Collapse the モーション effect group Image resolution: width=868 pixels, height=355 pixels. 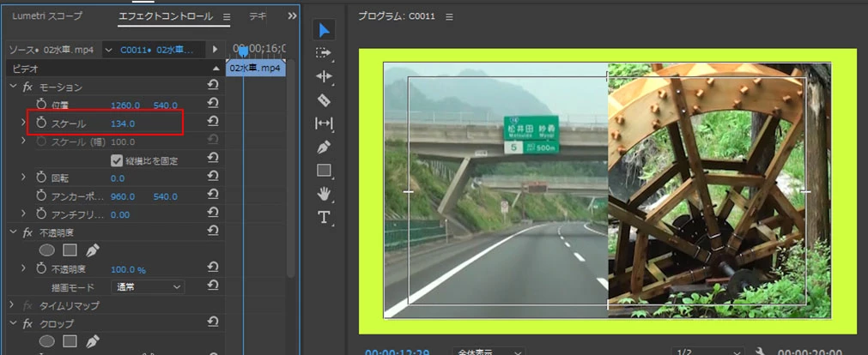(x=13, y=87)
